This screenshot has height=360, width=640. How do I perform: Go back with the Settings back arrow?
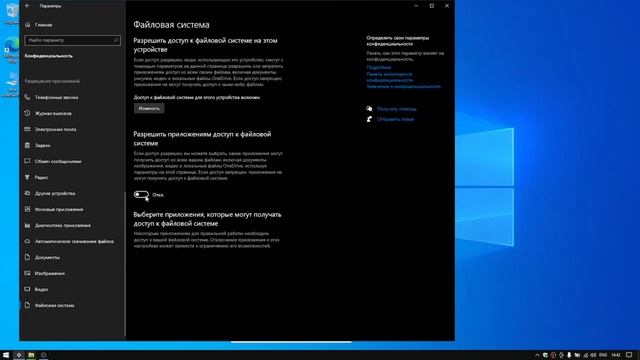(27, 6)
